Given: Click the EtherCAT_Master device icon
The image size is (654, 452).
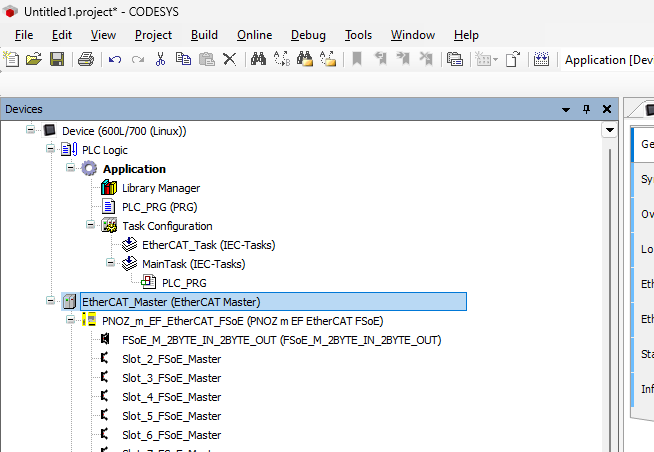Looking at the screenshot, I should click(x=69, y=301).
